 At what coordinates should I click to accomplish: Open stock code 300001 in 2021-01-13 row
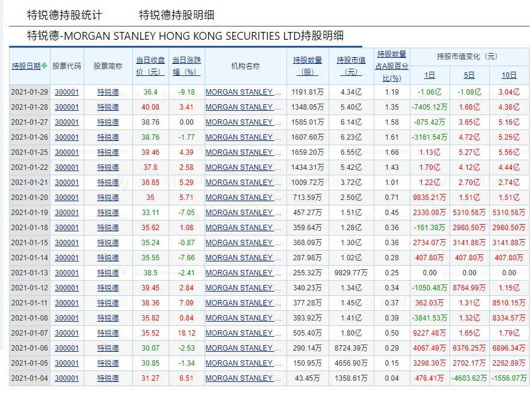(67, 273)
